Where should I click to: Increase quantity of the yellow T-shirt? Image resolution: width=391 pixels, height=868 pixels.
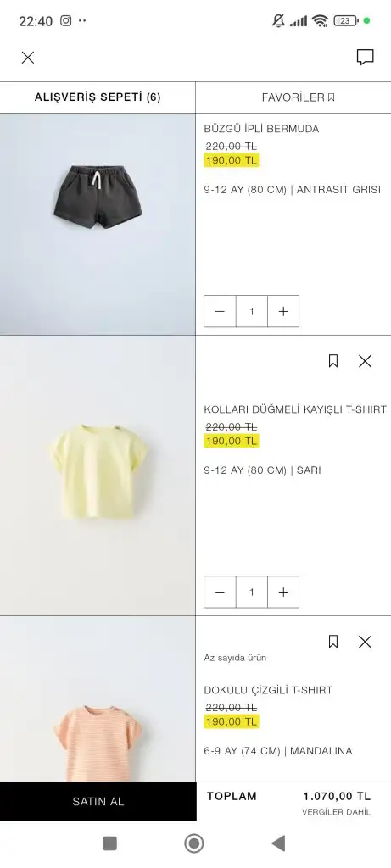point(283,592)
